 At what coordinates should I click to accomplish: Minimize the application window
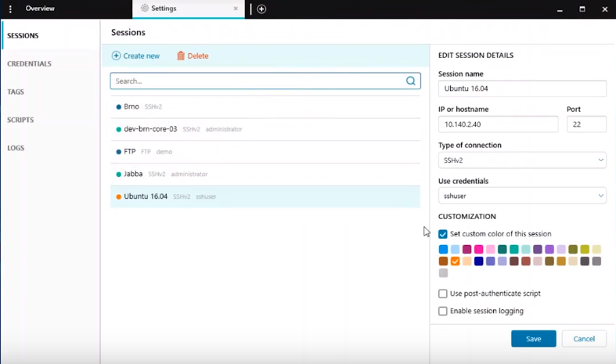[x=560, y=9]
